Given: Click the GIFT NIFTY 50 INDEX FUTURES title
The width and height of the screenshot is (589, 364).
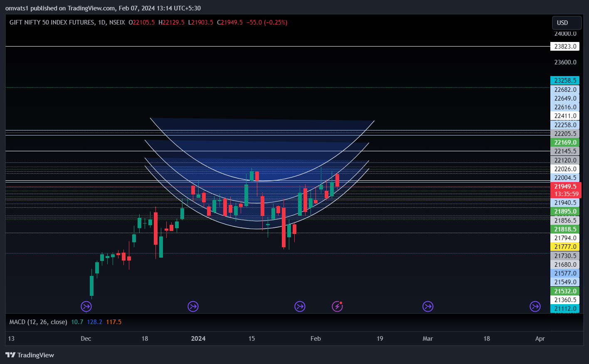Looking at the screenshot, I should (52, 22).
